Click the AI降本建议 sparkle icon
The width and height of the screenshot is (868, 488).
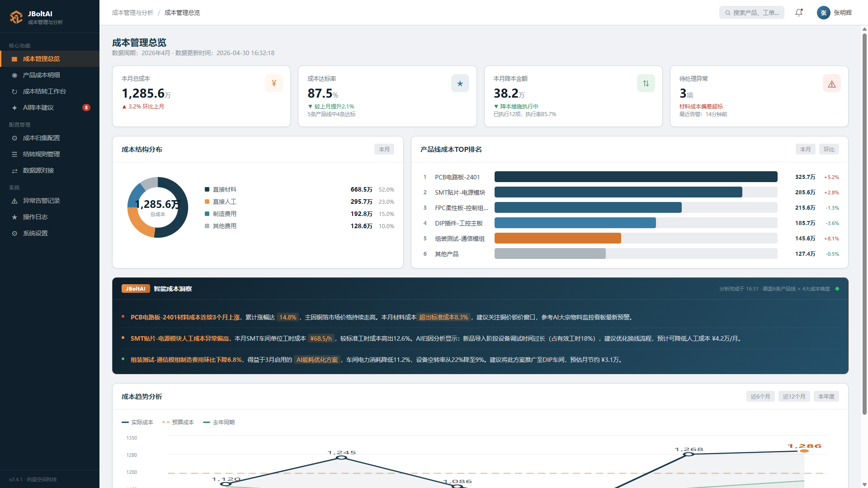click(x=14, y=108)
